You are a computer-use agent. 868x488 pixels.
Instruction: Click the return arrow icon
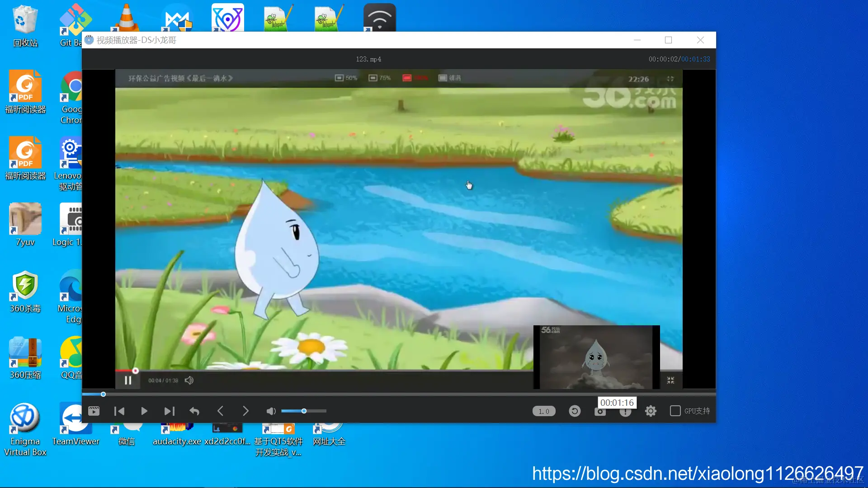click(194, 411)
